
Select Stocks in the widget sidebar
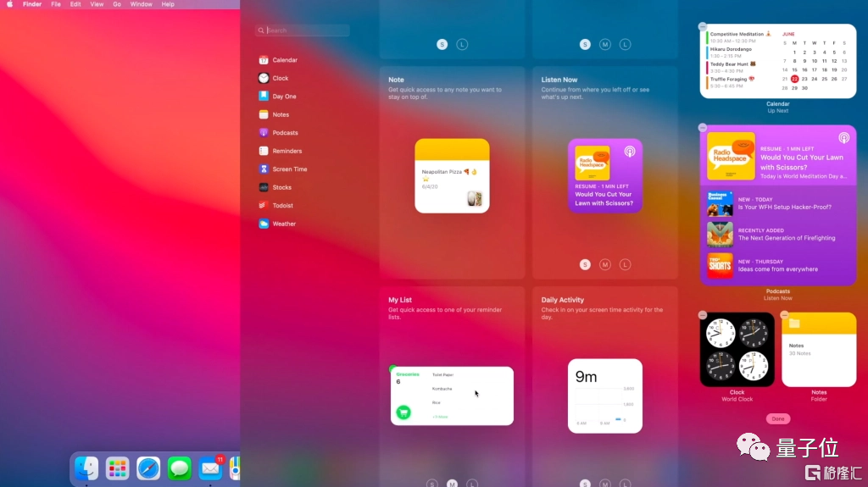pyautogui.click(x=281, y=187)
